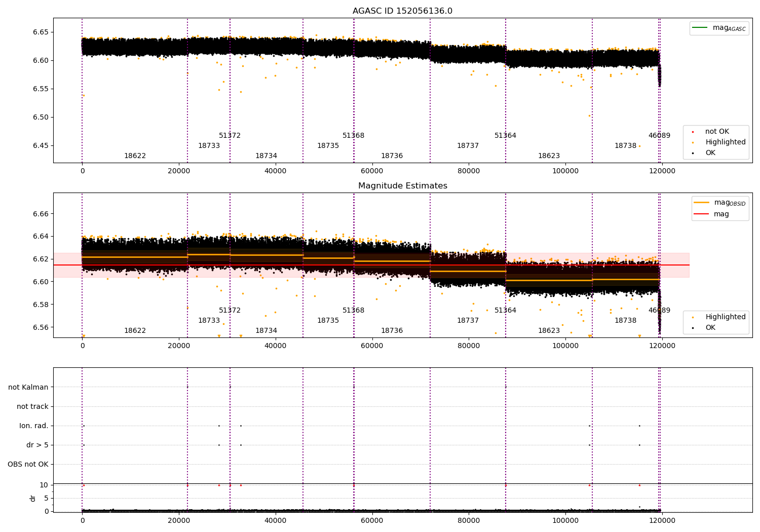Select the mag OBSID legend entry
This screenshot has width=760, height=532.
coord(720,203)
